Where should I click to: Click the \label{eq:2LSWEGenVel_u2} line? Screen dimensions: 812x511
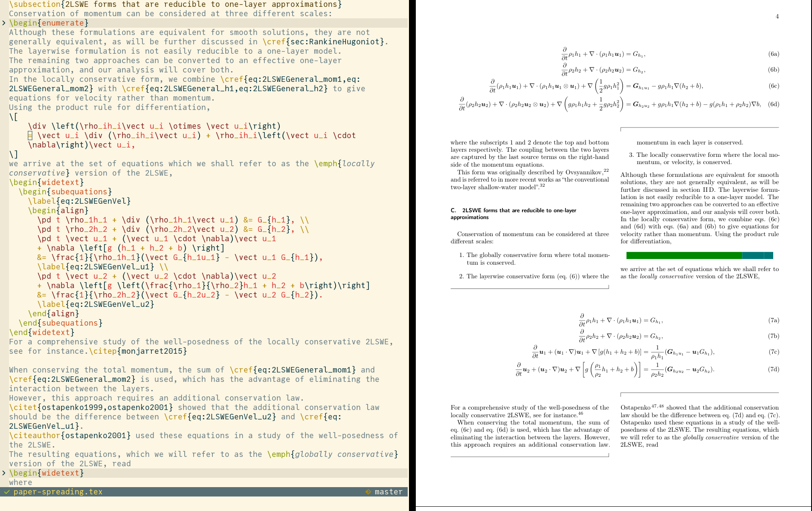(x=96, y=304)
